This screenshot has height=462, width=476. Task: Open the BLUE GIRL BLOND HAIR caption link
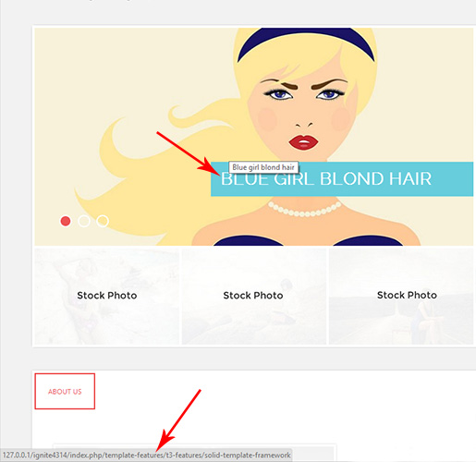pyautogui.click(x=326, y=179)
